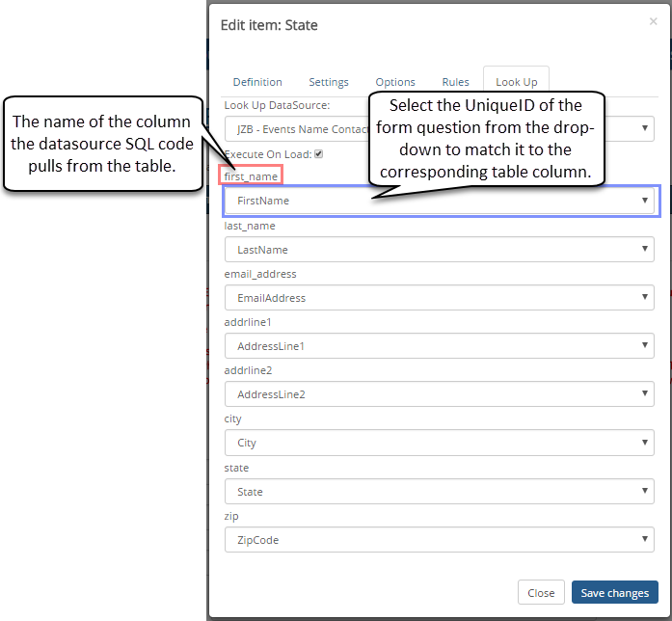Expand the city City dropdown

tap(440, 443)
